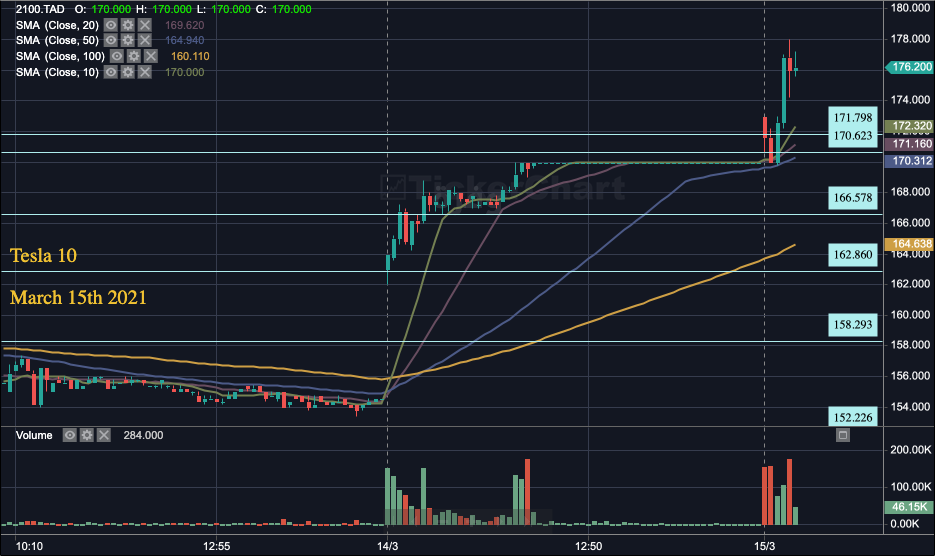Remove the SMA (Close, 10) indicator

(145, 72)
